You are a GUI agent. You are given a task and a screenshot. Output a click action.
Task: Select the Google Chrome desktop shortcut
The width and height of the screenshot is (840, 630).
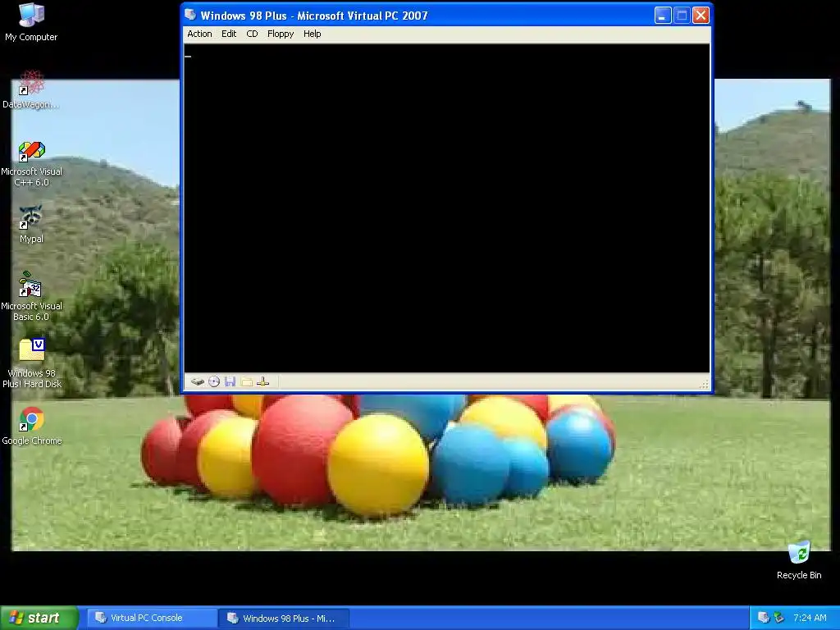32,427
